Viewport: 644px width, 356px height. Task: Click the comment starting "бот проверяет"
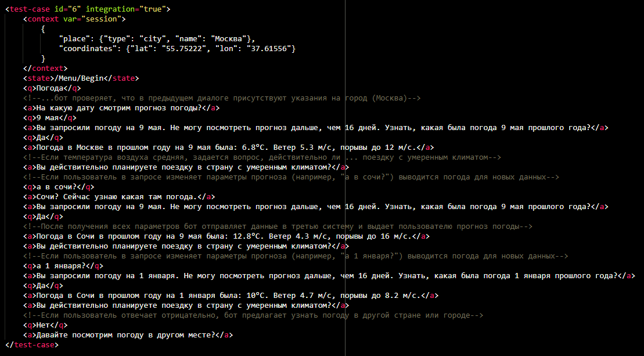222,98
